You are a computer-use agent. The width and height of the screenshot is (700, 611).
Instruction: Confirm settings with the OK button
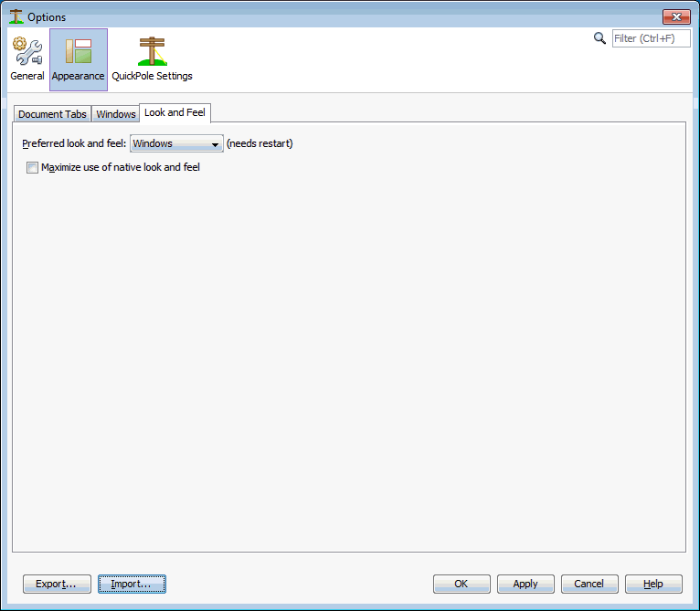(x=461, y=584)
